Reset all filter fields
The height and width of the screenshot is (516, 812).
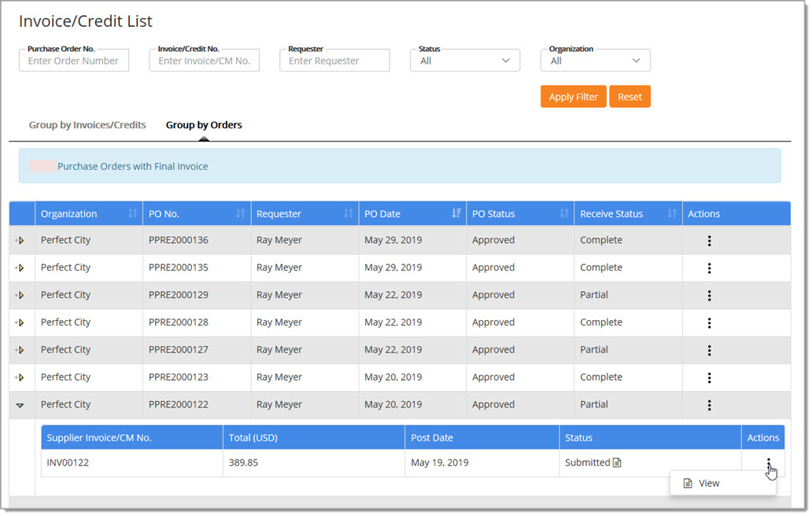pyautogui.click(x=629, y=96)
